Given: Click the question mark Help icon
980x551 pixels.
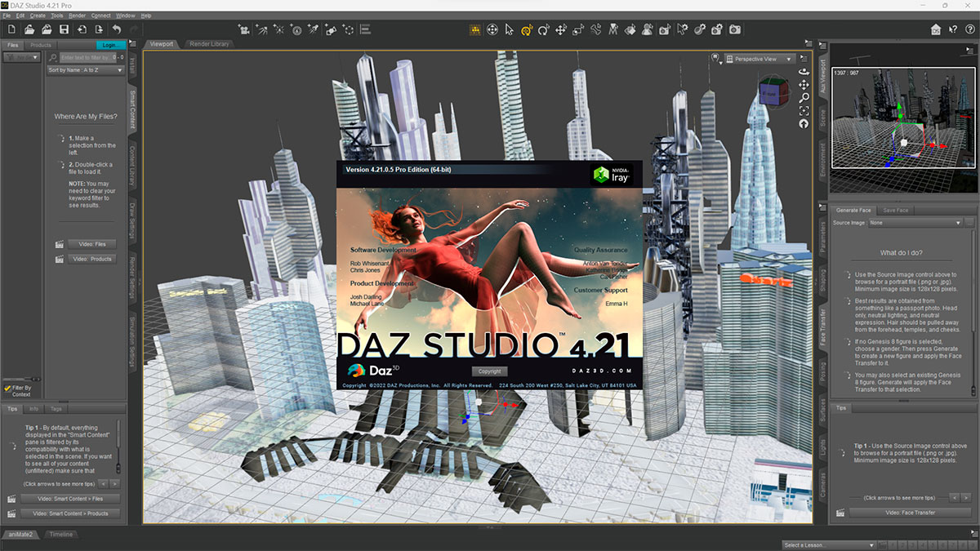Looking at the screenshot, I should pos(969,29).
